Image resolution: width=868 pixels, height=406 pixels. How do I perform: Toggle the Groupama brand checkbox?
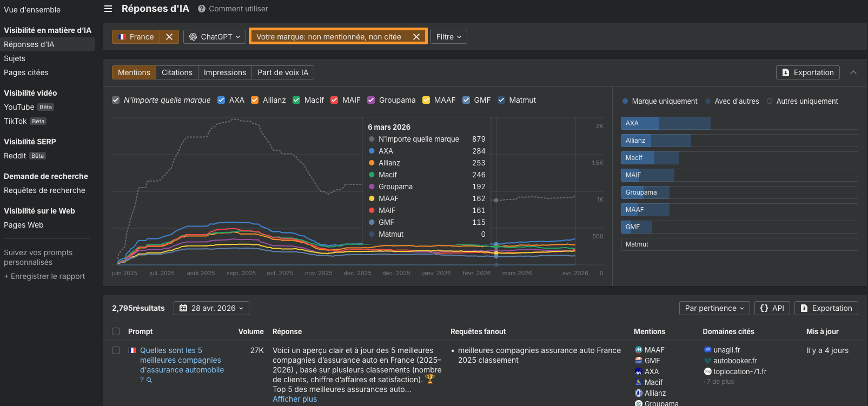371,100
